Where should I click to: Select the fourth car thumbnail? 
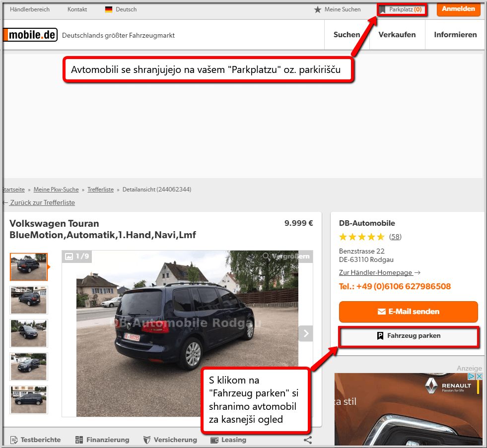29,367
